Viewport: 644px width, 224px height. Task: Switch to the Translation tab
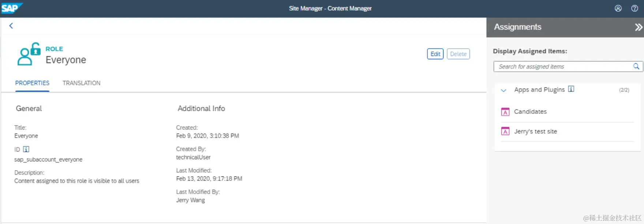[x=81, y=83]
